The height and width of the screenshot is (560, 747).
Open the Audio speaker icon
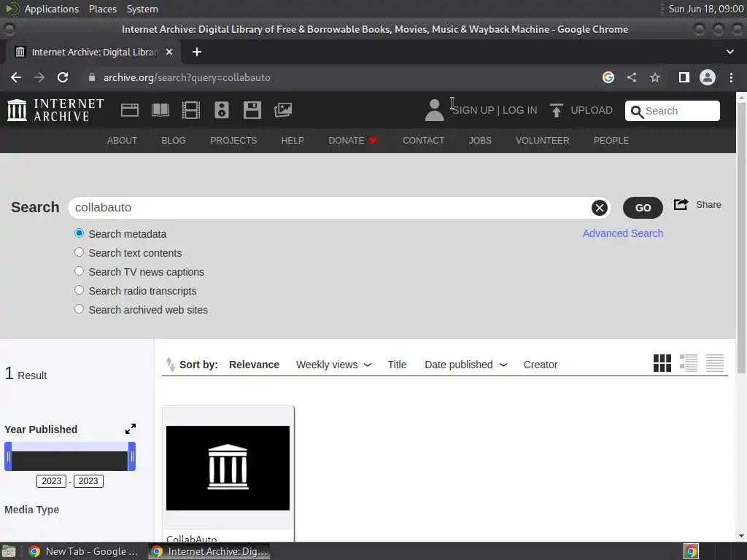click(x=222, y=110)
